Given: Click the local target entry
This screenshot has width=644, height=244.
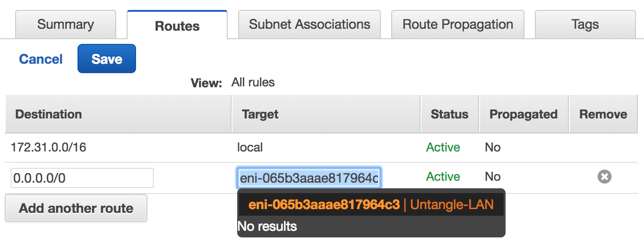Looking at the screenshot, I should tap(250, 147).
